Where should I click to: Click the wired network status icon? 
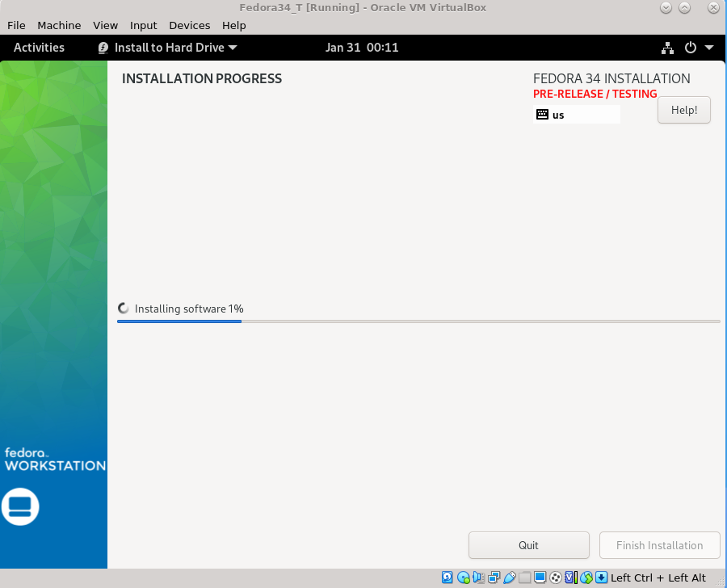click(667, 48)
